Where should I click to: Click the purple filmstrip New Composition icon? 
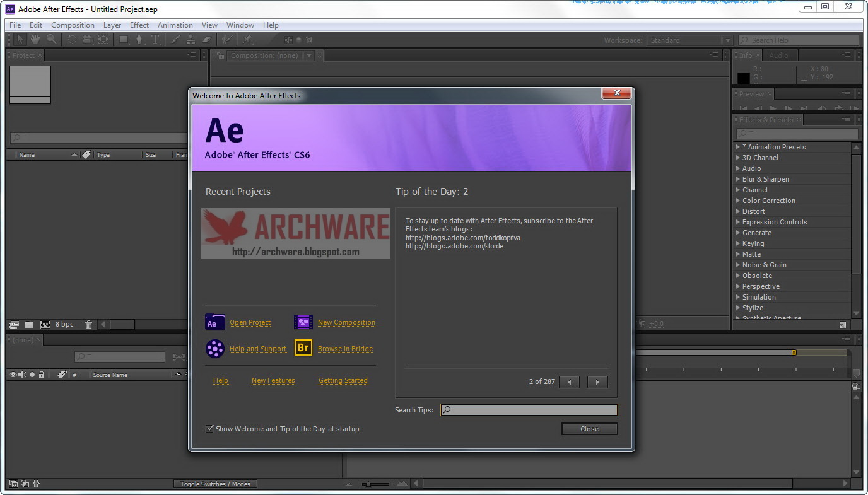(x=303, y=322)
